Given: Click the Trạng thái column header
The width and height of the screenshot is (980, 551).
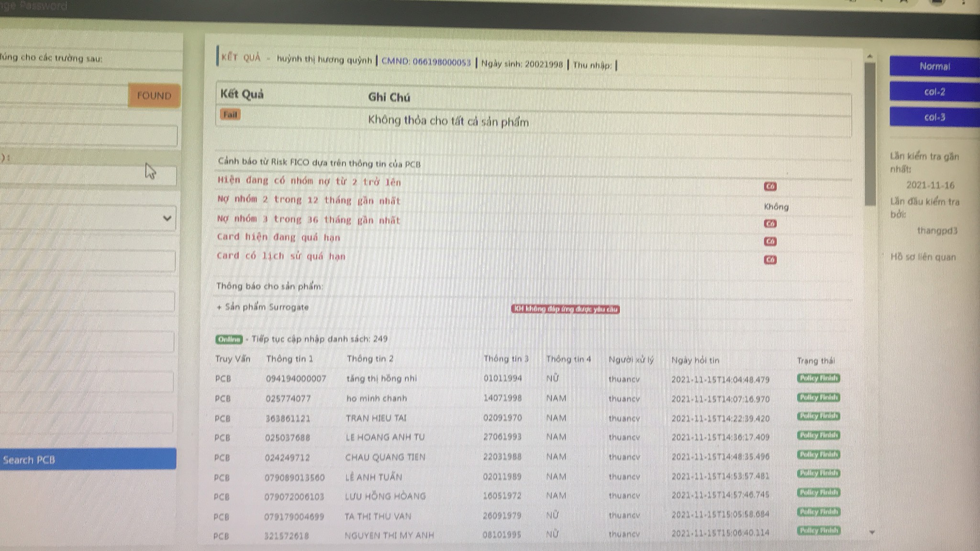Looking at the screenshot, I should click(x=815, y=361).
